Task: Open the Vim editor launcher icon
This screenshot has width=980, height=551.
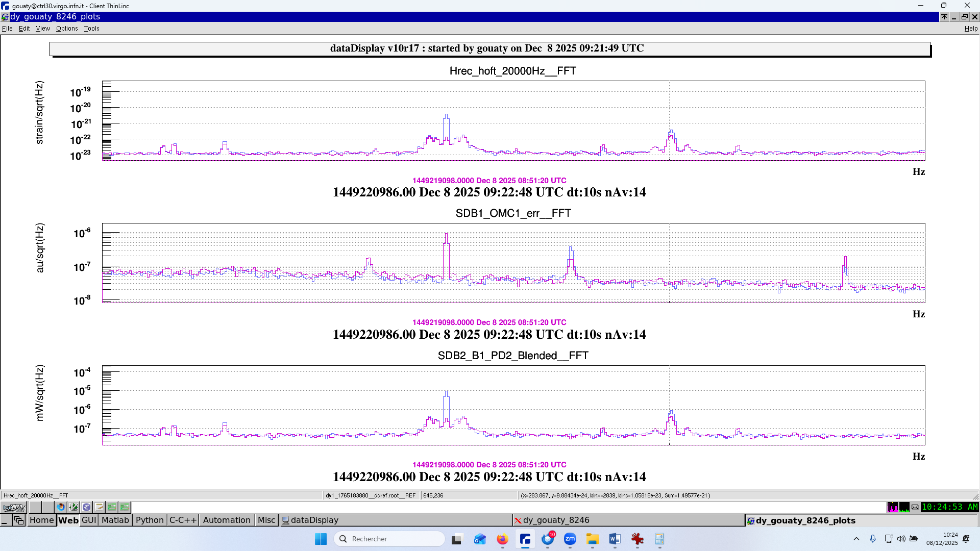Action: point(73,507)
